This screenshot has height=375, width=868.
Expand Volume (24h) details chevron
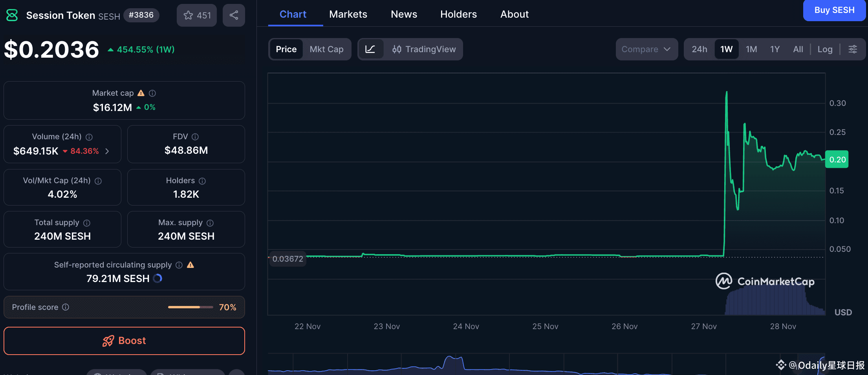(x=107, y=151)
